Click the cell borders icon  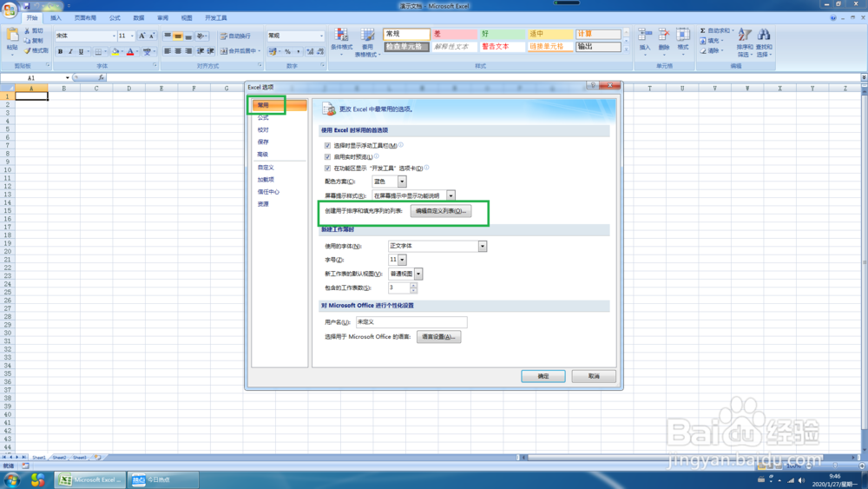(x=98, y=51)
